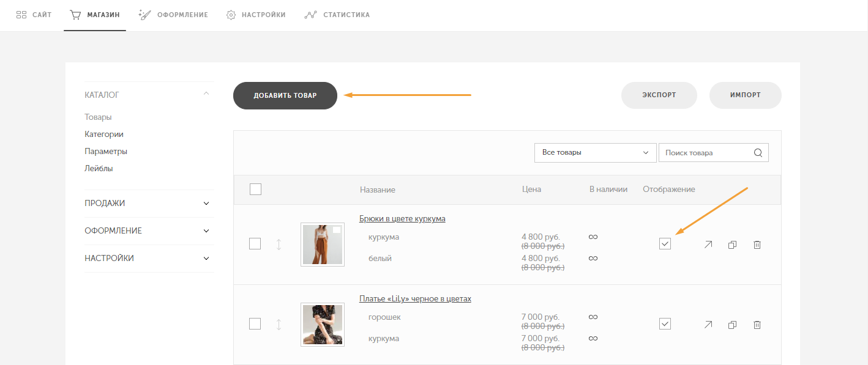Expand the ПРОДАЖИ sidebar section
The image size is (868, 365).
click(149, 204)
